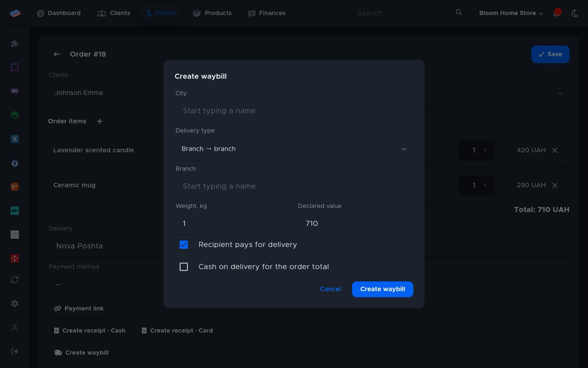
Task: Switch to the Orders tab
Action: tap(161, 13)
